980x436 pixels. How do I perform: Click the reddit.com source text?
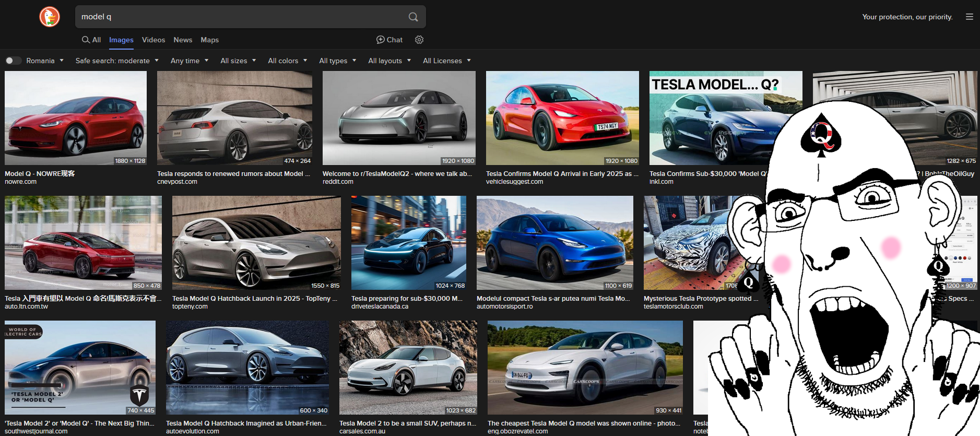(x=338, y=182)
